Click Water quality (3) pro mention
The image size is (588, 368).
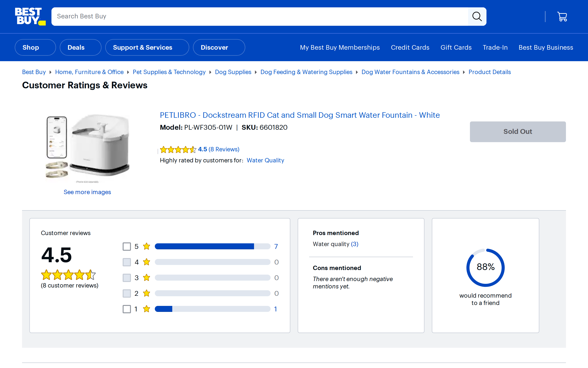point(335,244)
